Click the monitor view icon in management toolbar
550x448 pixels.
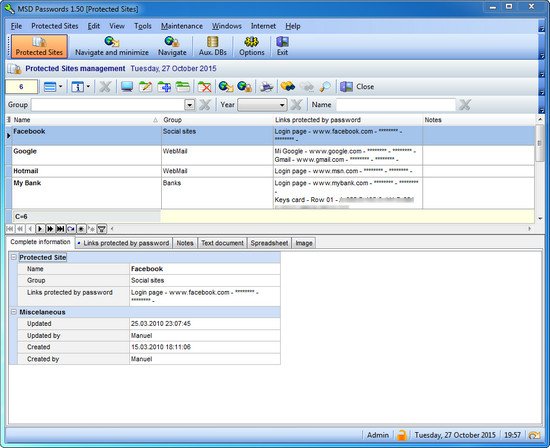(127, 87)
